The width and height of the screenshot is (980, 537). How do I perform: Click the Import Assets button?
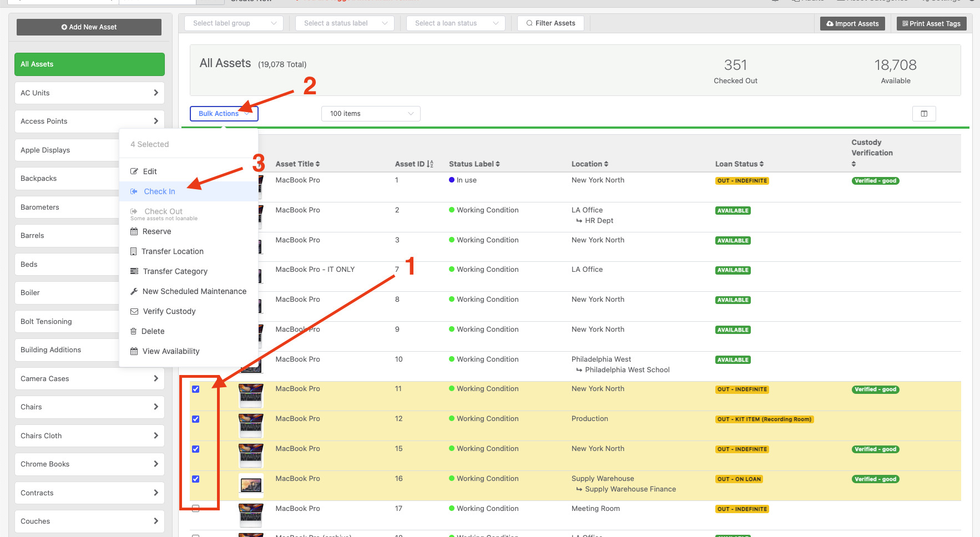click(853, 23)
